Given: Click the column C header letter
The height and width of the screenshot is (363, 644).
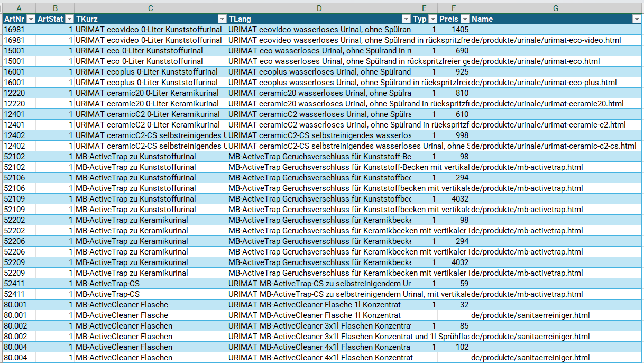Looking at the screenshot, I should (x=151, y=8).
